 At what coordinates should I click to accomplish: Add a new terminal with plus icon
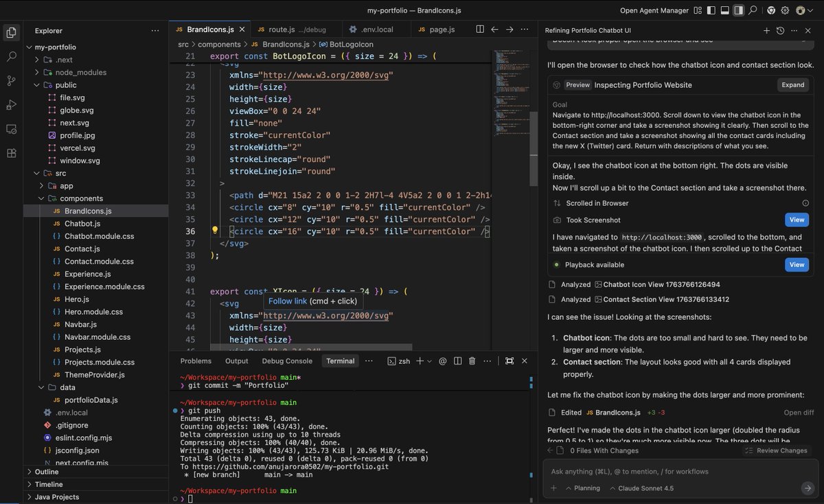click(420, 360)
